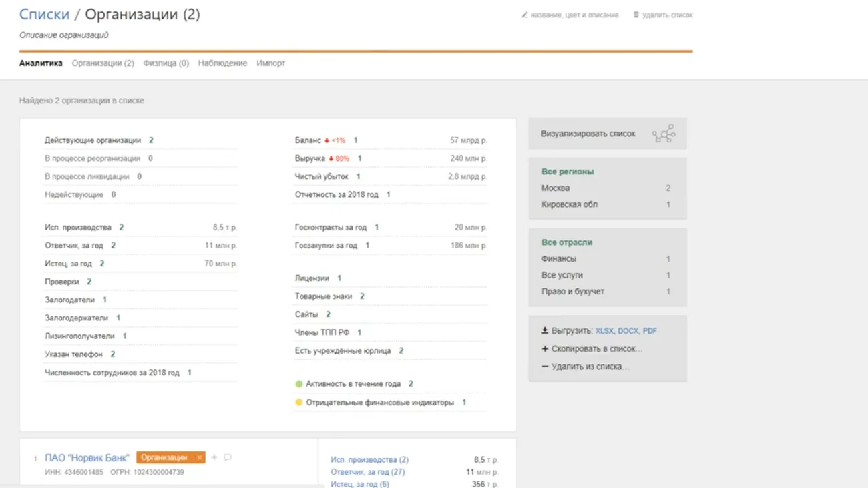Filter by the Финансы industry
The image size is (868, 488).
558,258
